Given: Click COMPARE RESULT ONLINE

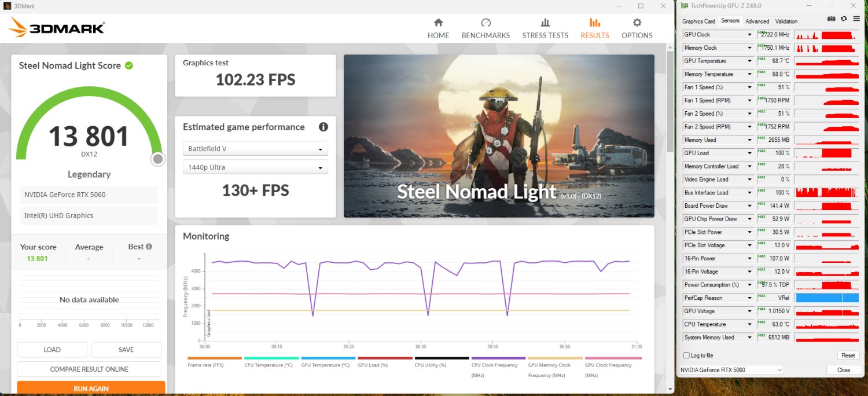Looking at the screenshot, I should click(x=89, y=369).
